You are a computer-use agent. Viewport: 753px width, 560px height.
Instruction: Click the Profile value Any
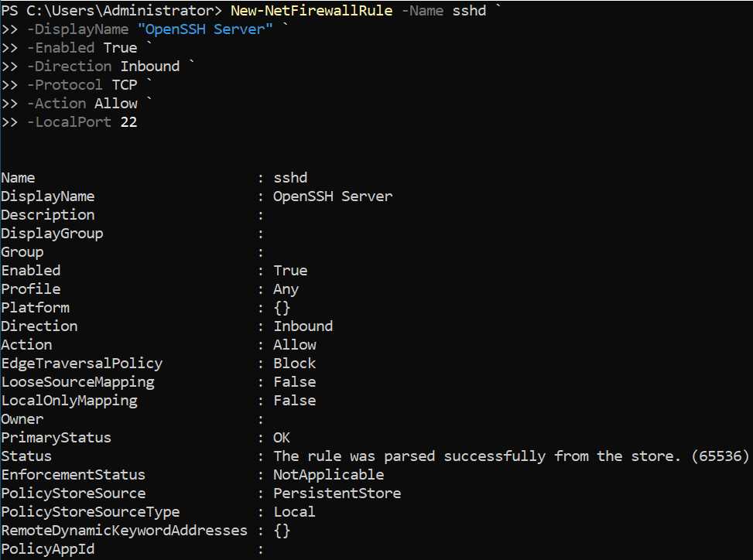point(286,289)
